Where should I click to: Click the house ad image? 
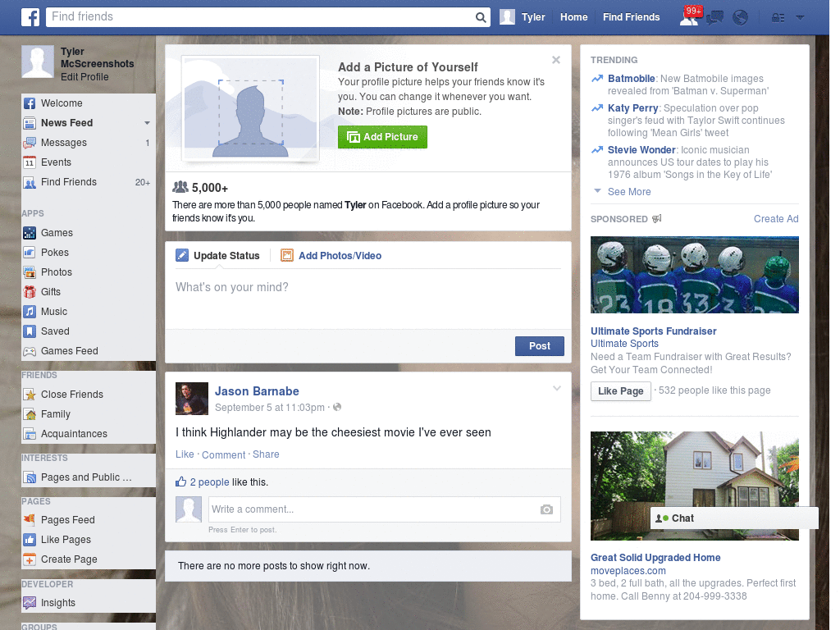point(694,486)
